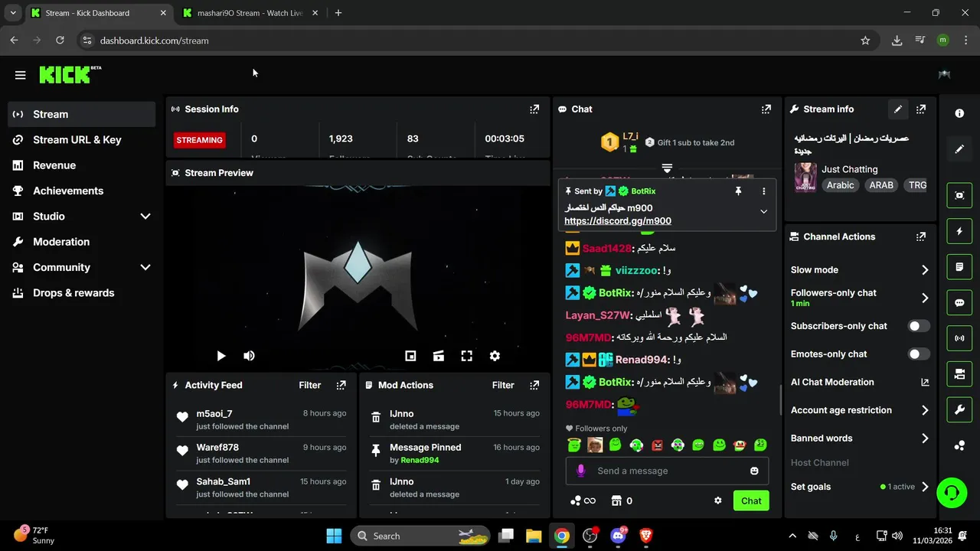This screenshot has width=980, height=551.
Task: Click the info icon in right rail
Action: (x=959, y=113)
